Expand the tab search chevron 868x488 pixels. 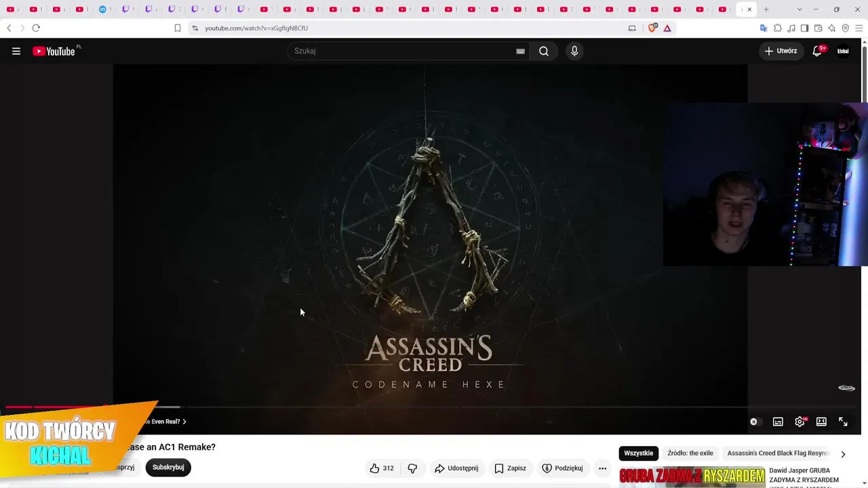pos(800,9)
